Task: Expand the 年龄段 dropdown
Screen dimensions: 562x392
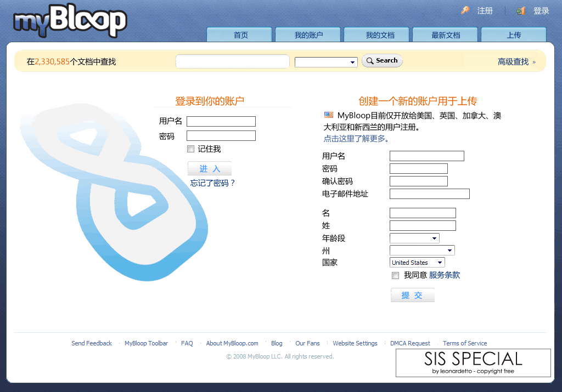Action: click(414, 238)
